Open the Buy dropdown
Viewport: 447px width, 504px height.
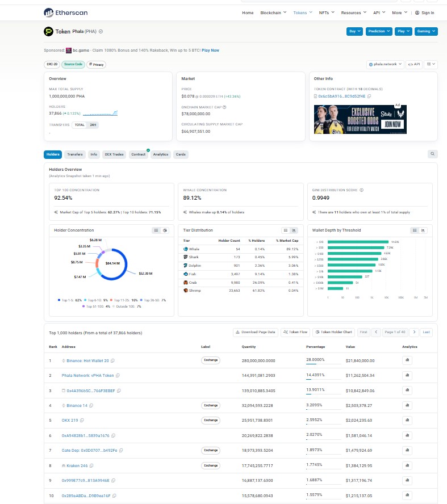pos(355,31)
